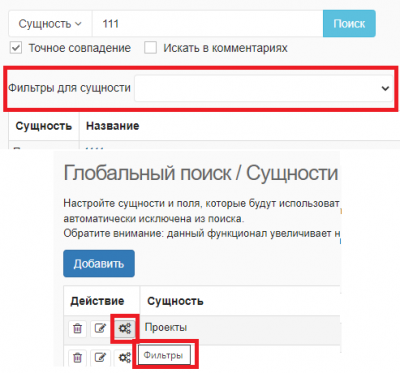Click the gear icon in second row
The width and height of the screenshot is (400, 373).
coord(124,358)
